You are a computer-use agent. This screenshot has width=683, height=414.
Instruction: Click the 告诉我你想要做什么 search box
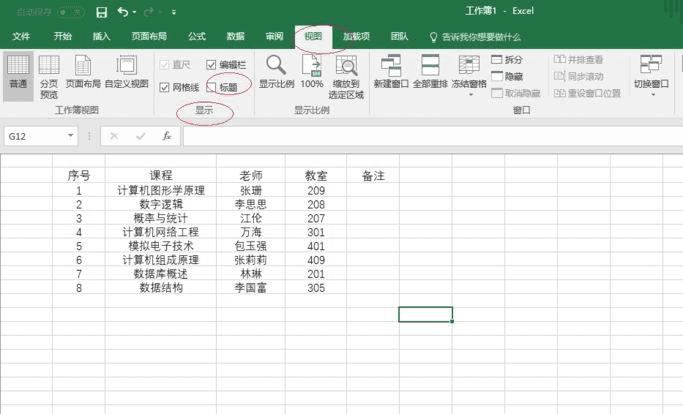tap(476, 37)
